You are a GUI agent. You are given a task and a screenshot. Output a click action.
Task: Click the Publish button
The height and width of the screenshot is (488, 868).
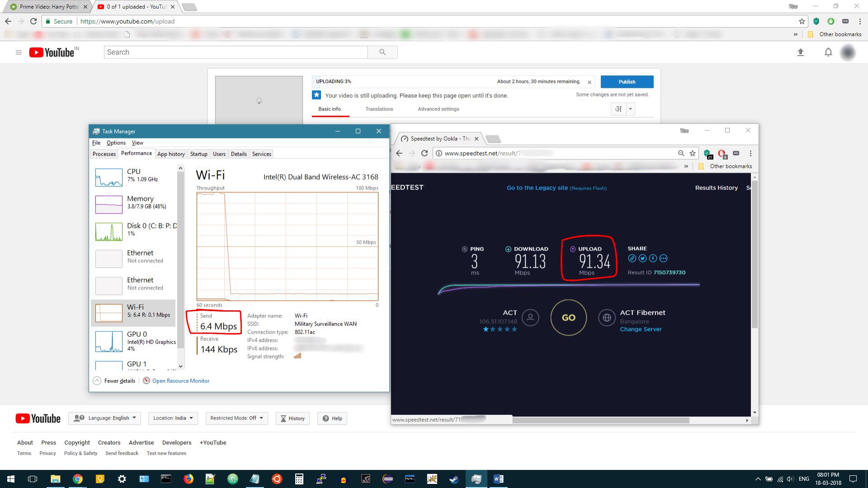627,82
